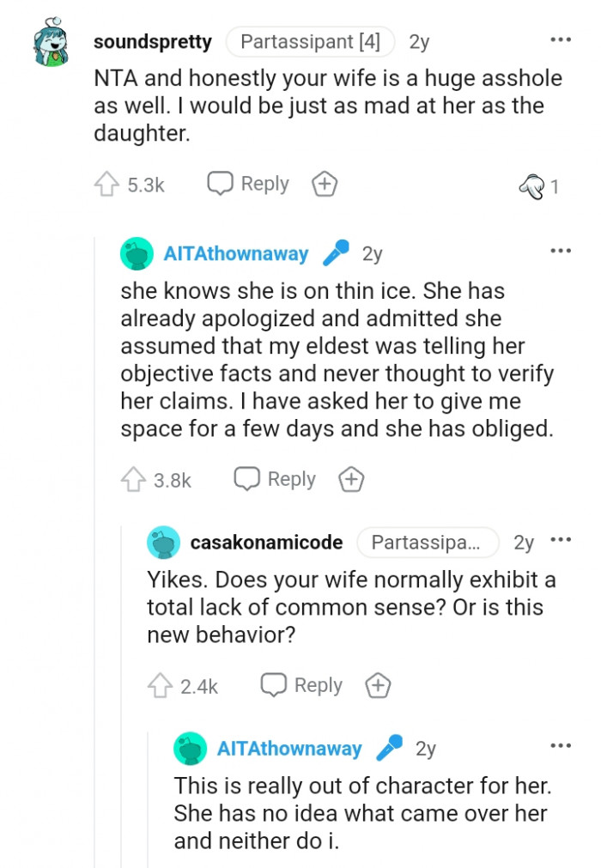Click the blue microphone mod icon beside AITAthownaway
The image size is (601, 868).
click(x=335, y=253)
